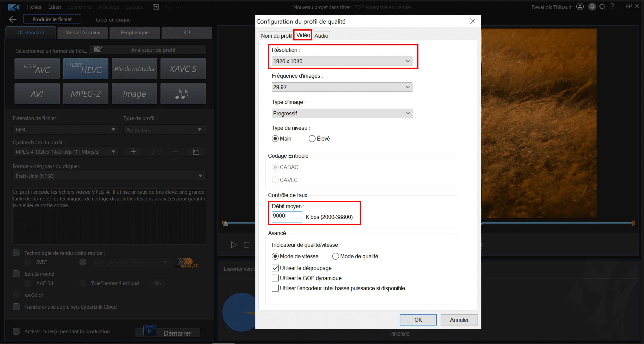Open the preferences gear icon

coord(602,7)
